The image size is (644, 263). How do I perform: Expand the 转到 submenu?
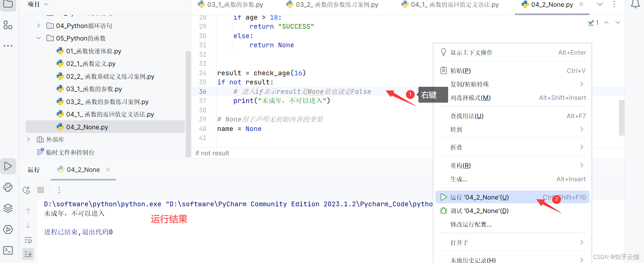coord(582,129)
